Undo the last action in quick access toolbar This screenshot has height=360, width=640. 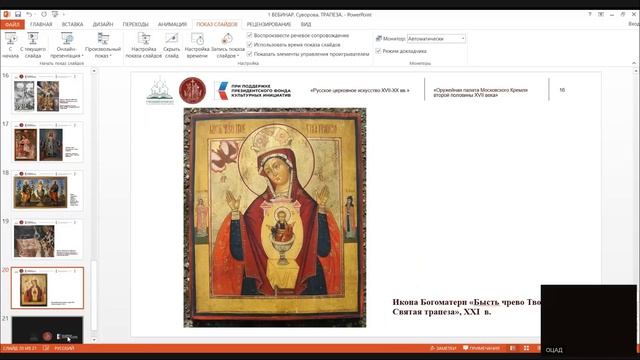click(29, 14)
